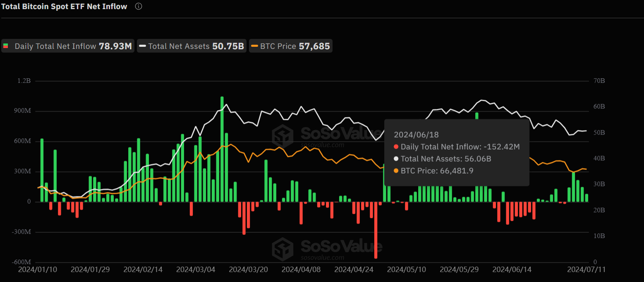Click the 40B right axis label
The width and height of the screenshot is (644, 282).
pyautogui.click(x=599, y=159)
